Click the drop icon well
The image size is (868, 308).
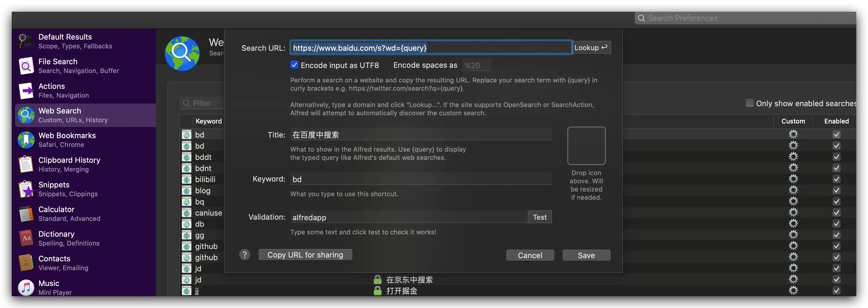click(x=586, y=145)
